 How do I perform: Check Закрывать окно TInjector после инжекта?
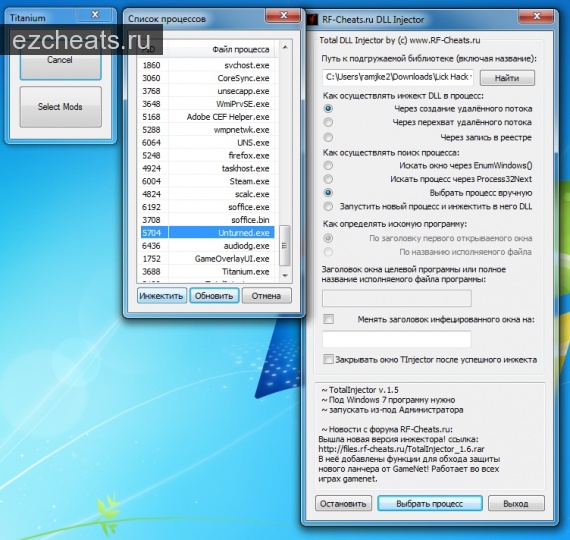pos(328,359)
